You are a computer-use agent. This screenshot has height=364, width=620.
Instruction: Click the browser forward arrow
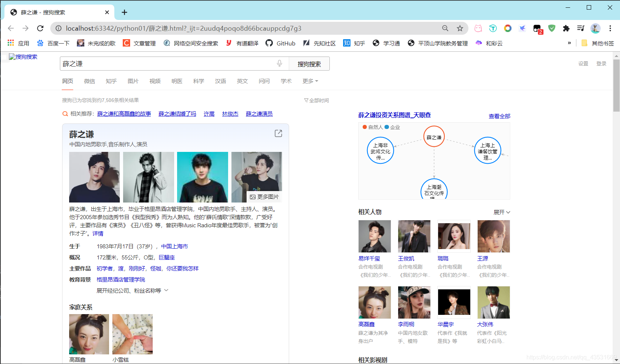(x=26, y=28)
